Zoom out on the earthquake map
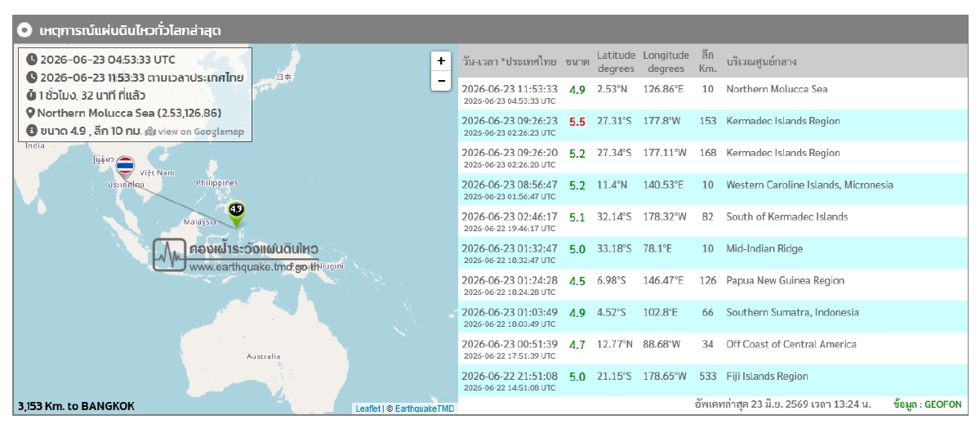 (441, 81)
